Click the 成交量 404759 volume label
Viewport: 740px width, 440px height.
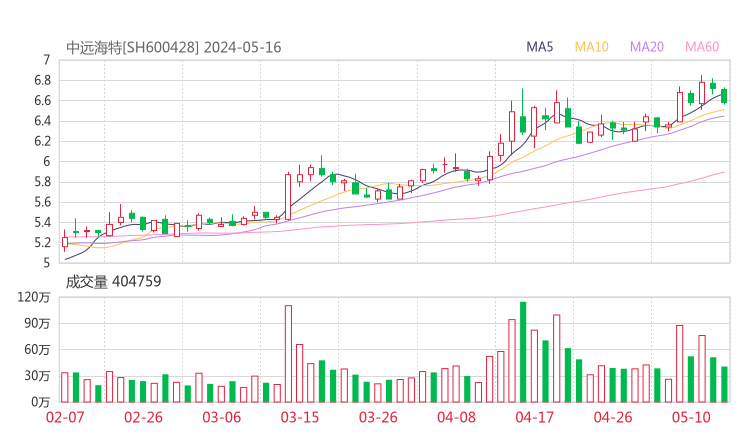point(113,281)
